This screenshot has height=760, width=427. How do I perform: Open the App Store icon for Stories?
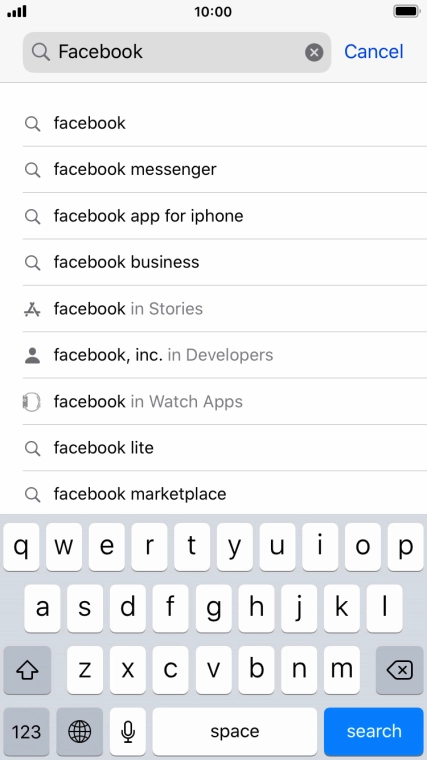[x=32, y=309]
